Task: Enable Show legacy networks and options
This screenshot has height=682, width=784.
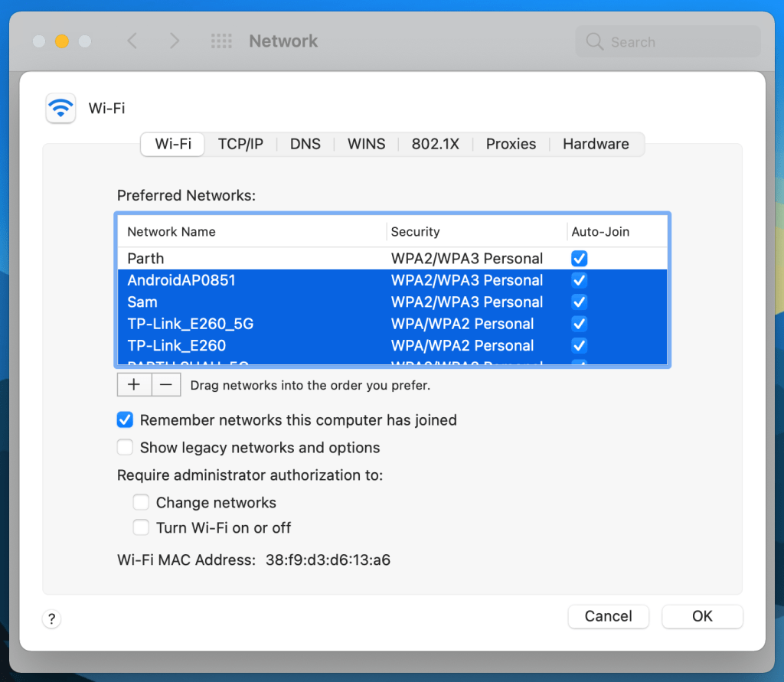Action: click(125, 448)
